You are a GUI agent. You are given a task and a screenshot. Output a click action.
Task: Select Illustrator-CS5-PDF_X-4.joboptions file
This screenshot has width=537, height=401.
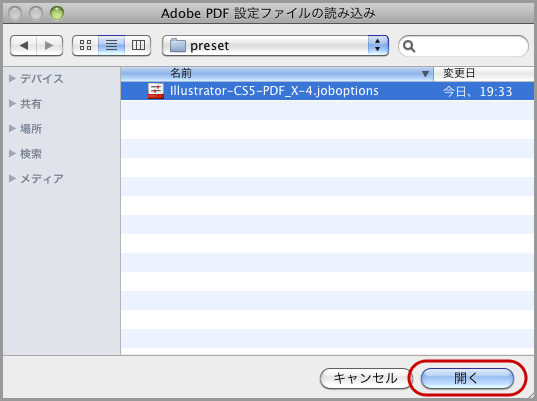[x=327, y=91]
